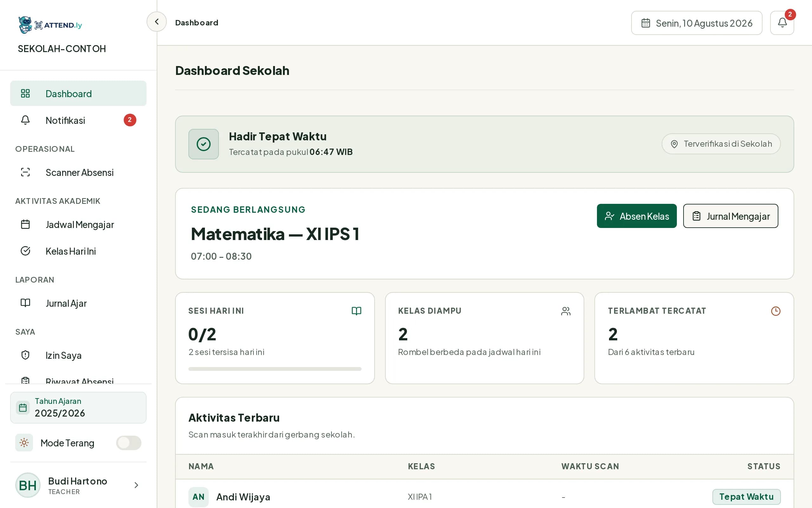Open notifications bell icon in header
This screenshot has width=812, height=508.
[x=782, y=23]
